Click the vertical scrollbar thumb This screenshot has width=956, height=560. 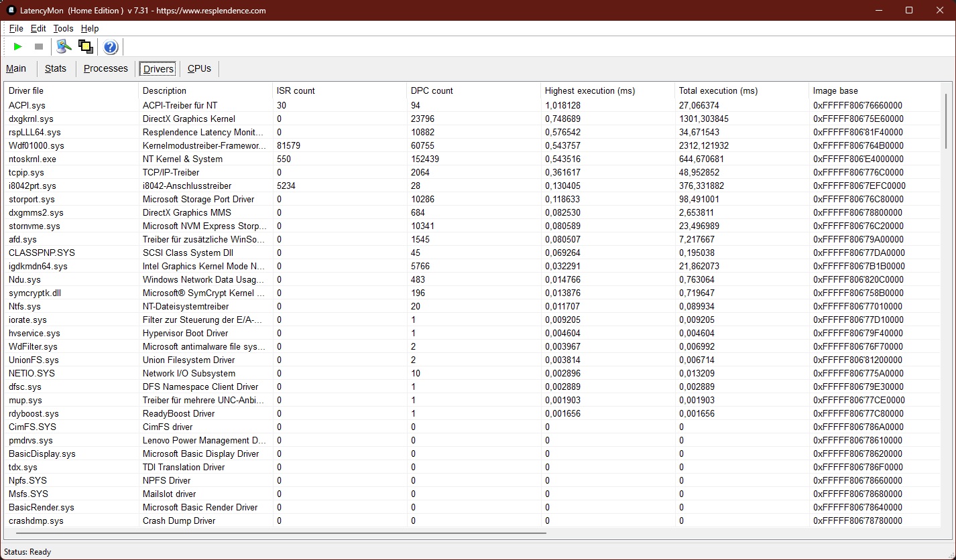tap(947, 121)
